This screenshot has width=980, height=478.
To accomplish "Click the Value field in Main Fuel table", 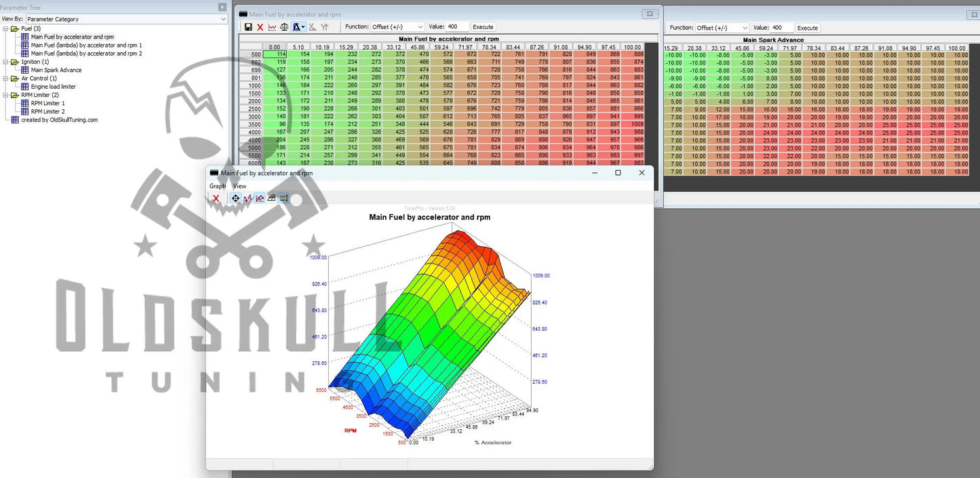I will pos(457,27).
